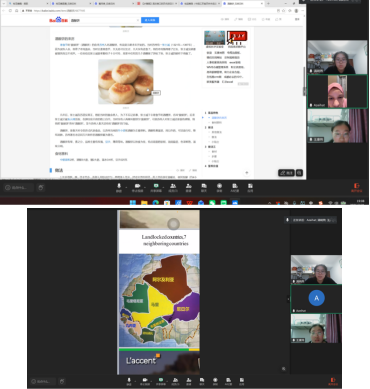Click the browser page vertical scrollbar

pos(304,82)
